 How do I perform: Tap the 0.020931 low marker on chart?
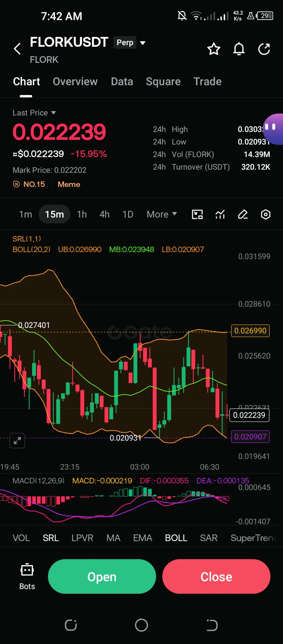125,438
